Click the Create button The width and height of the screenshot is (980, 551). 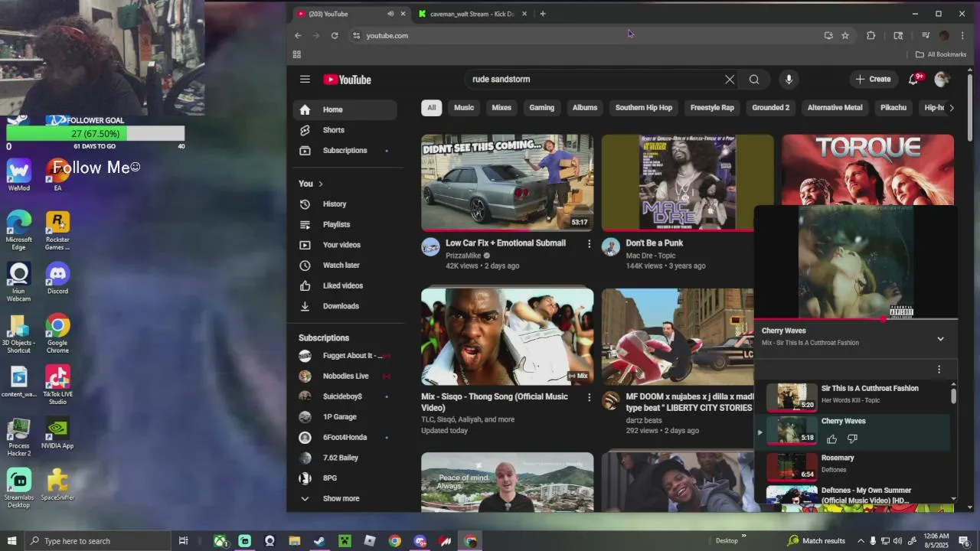coord(873,79)
